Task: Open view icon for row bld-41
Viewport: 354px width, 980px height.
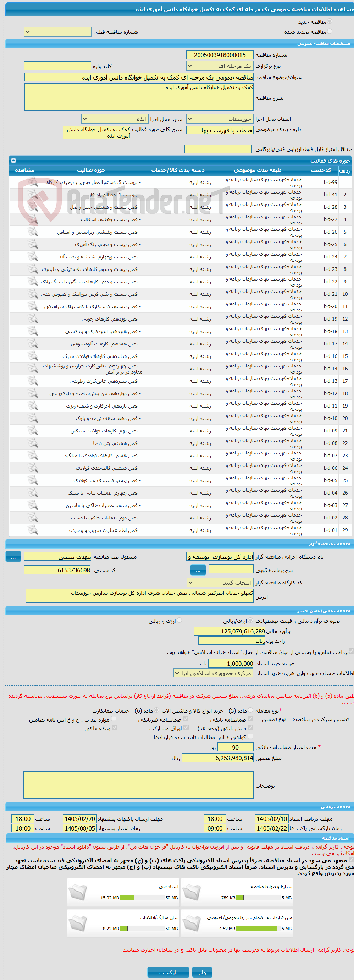Action: tap(33, 195)
